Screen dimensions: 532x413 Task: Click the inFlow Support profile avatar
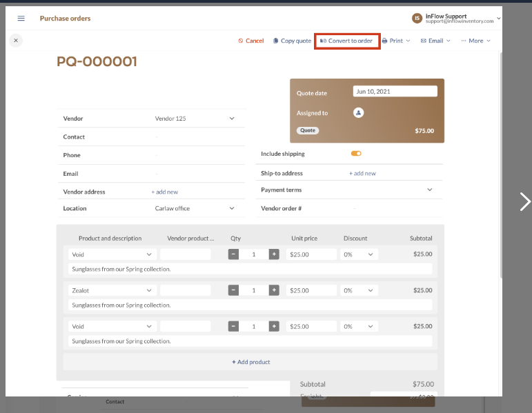point(417,19)
